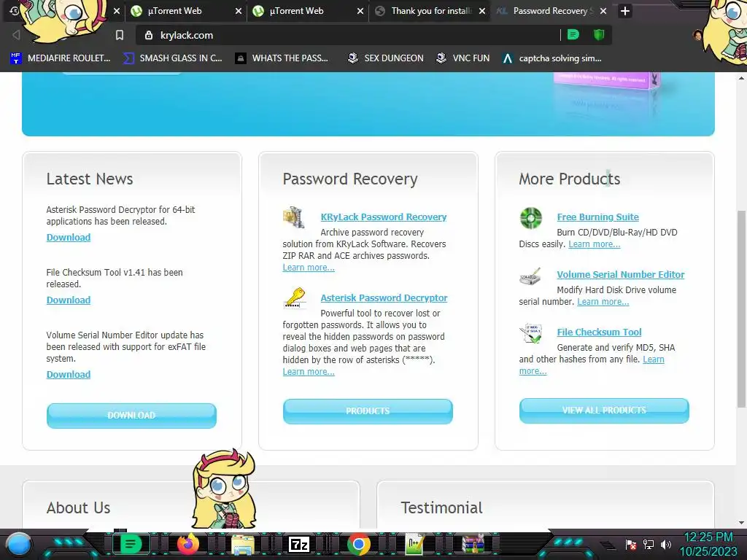Close the Thank you for installing tab
This screenshot has width=747, height=560.
(482, 11)
